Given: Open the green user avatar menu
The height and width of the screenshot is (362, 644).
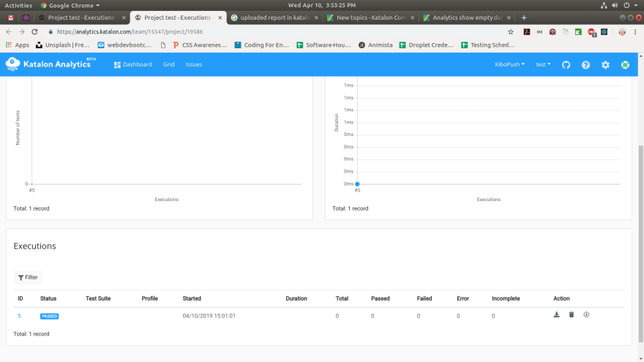Looking at the screenshot, I should point(625,65).
